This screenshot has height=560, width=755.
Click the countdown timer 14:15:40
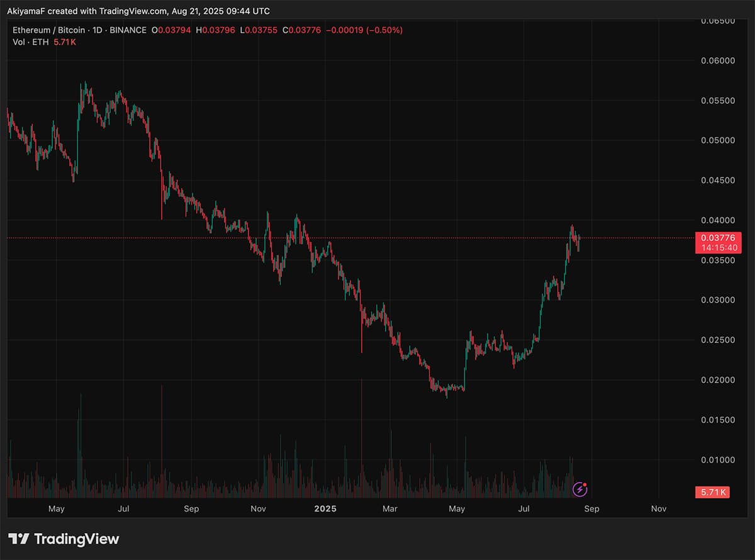tap(719, 248)
